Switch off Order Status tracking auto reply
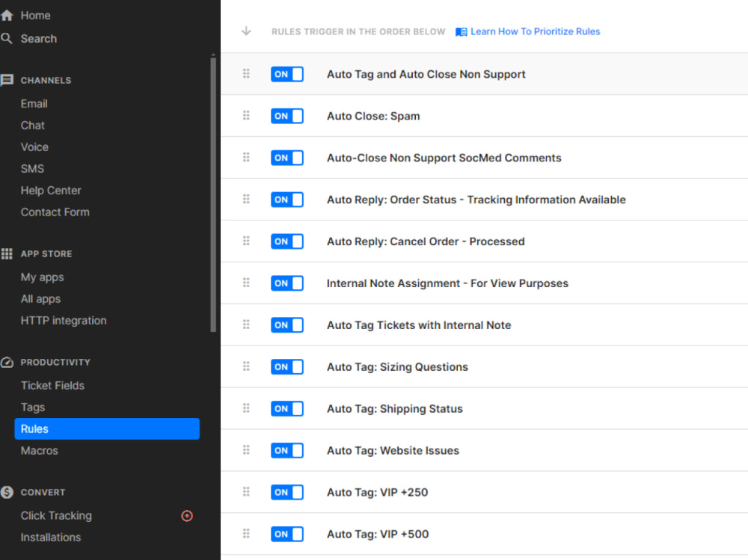The height and width of the screenshot is (560, 748). tap(287, 200)
